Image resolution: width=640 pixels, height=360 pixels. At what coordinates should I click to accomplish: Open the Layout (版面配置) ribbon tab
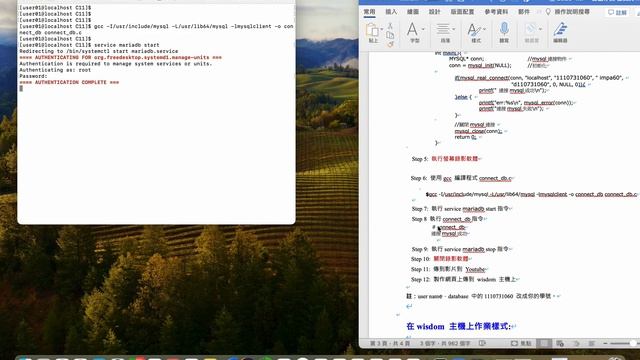[462, 12]
